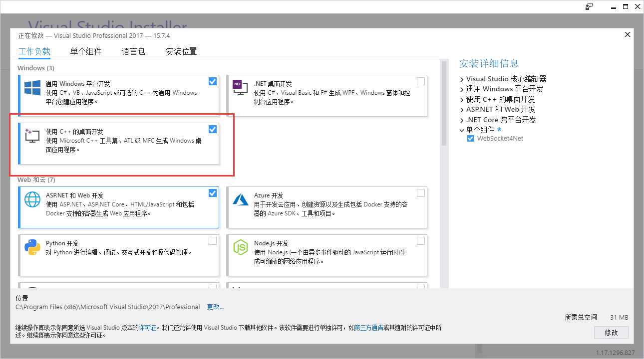Click the install path C:\Program Files (x86) text

[x=108, y=307]
